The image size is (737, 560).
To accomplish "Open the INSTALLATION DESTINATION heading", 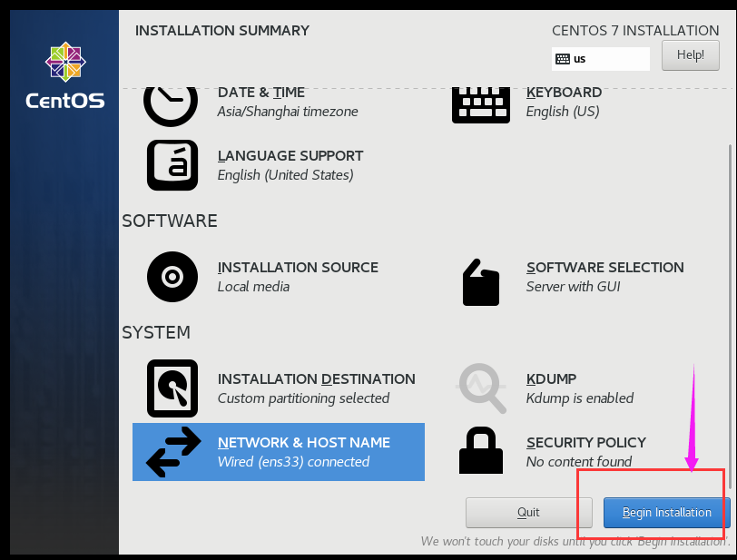I will pyautogui.click(x=317, y=378).
